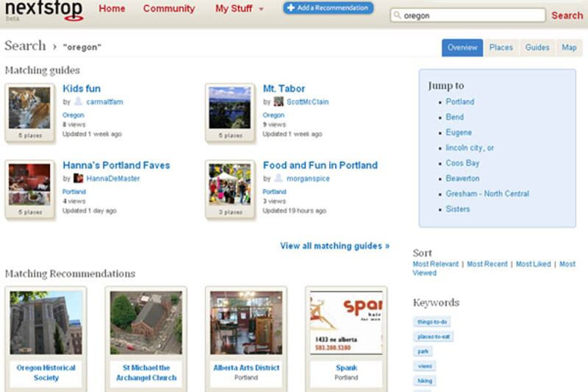Viewport: 588px width, 392px height.
Task: Open the Spank recommendation image
Action: [x=346, y=323]
